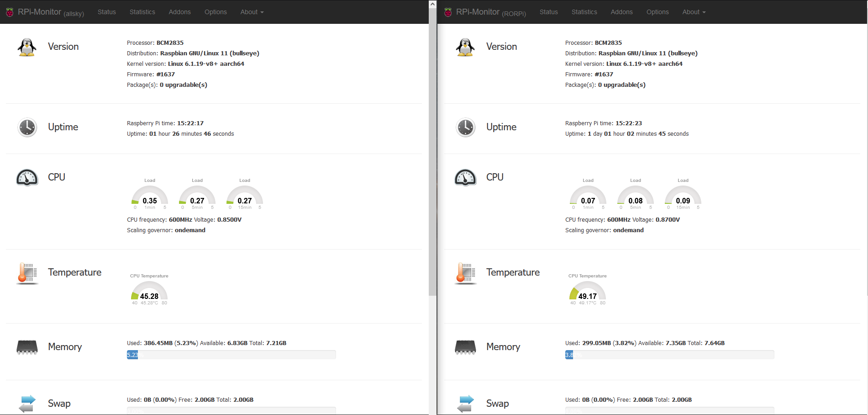The height and width of the screenshot is (415, 868).
Task: Click the allsky window vertical scrollbar thumb
Action: [432, 152]
